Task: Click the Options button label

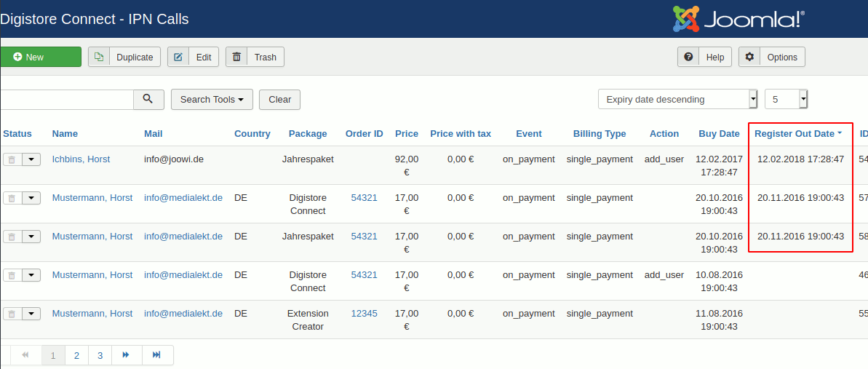Action: click(x=782, y=57)
